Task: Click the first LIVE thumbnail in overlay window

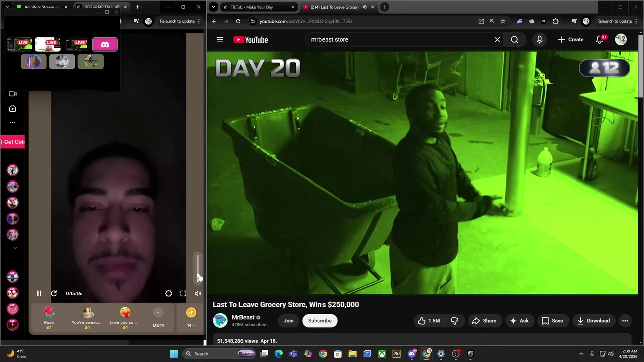Action: tap(20, 45)
